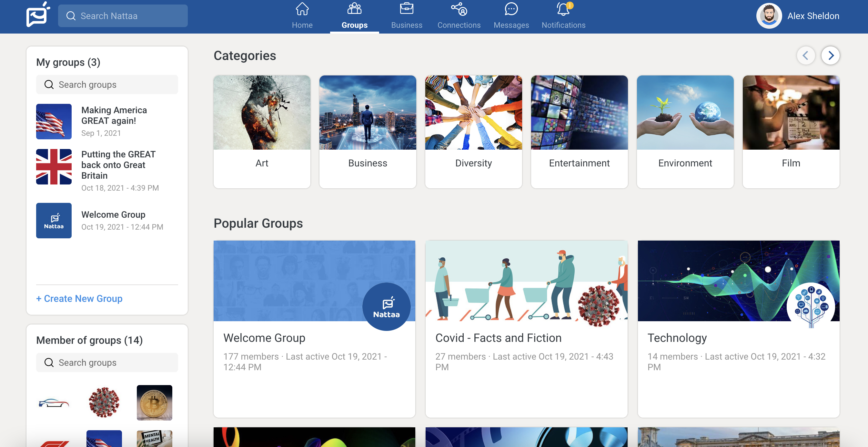Open the coronavirus group in Member of groups
The width and height of the screenshot is (868, 447).
click(104, 402)
